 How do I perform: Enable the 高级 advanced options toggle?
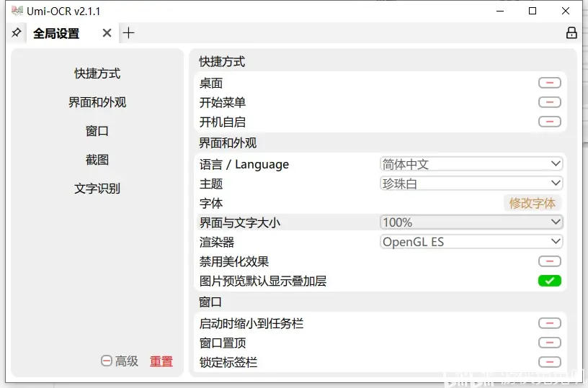click(x=107, y=361)
